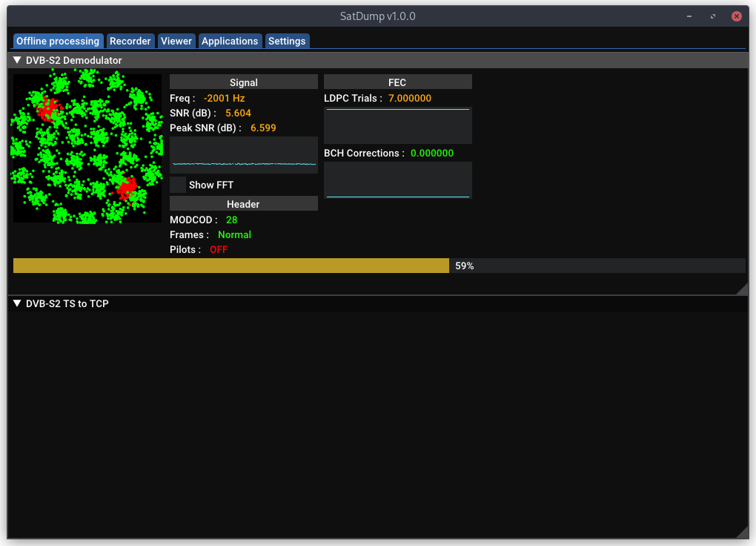
Task: Select the LDPC Trials value 7.000000
Action: tap(410, 99)
